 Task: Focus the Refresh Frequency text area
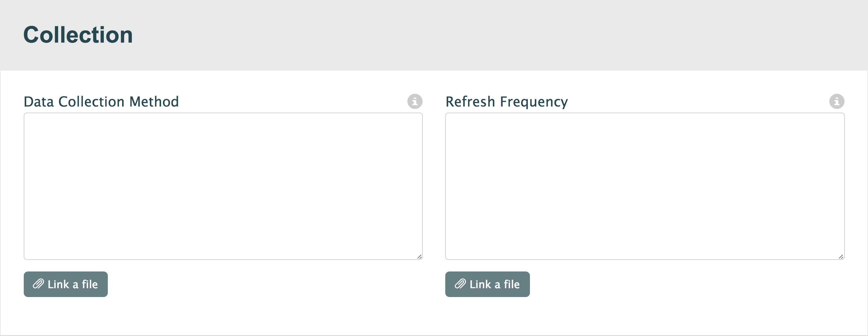coord(644,186)
